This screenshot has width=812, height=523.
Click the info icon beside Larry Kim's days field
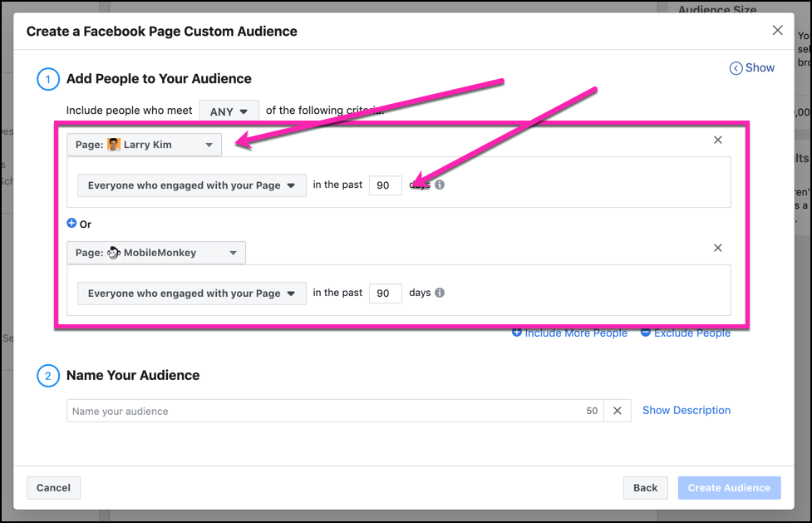(439, 185)
